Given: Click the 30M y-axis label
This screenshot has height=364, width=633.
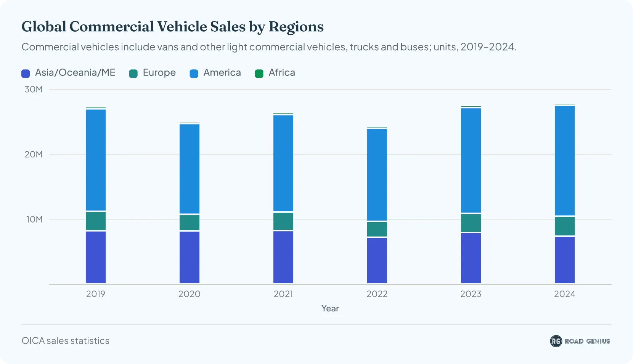Looking at the screenshot, I should (x=34, y=90).
